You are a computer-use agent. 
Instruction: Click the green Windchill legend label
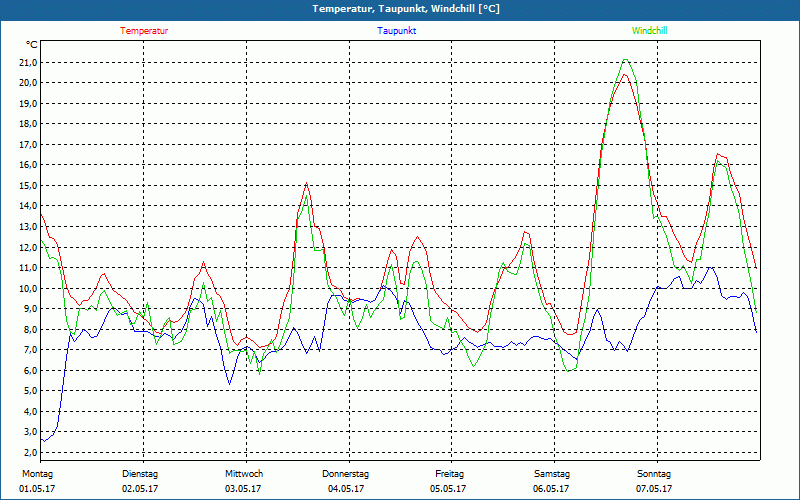point(649,31)
